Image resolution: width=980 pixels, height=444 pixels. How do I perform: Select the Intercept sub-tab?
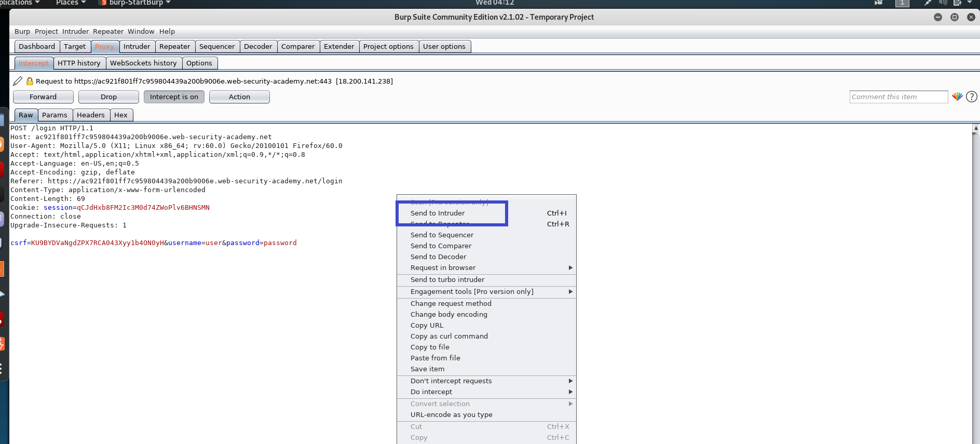[34, 63]
